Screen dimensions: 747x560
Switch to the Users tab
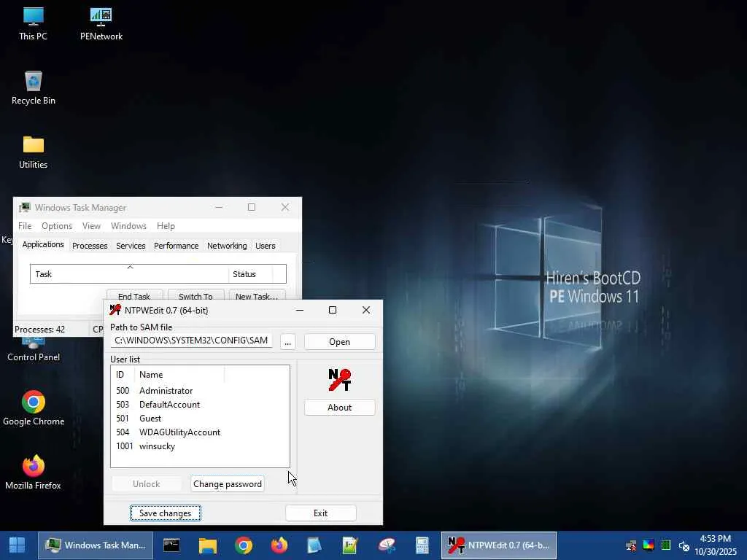click(x=266, y=246)
